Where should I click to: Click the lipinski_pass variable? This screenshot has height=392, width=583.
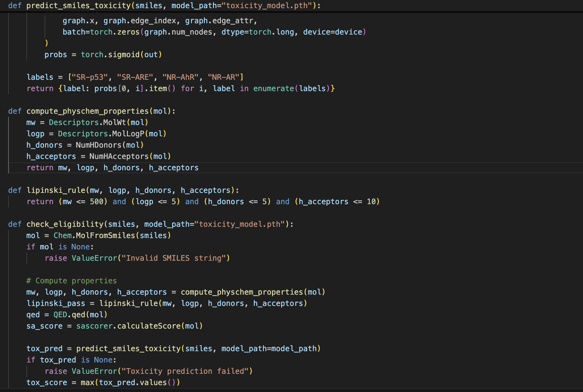point(56,303)
